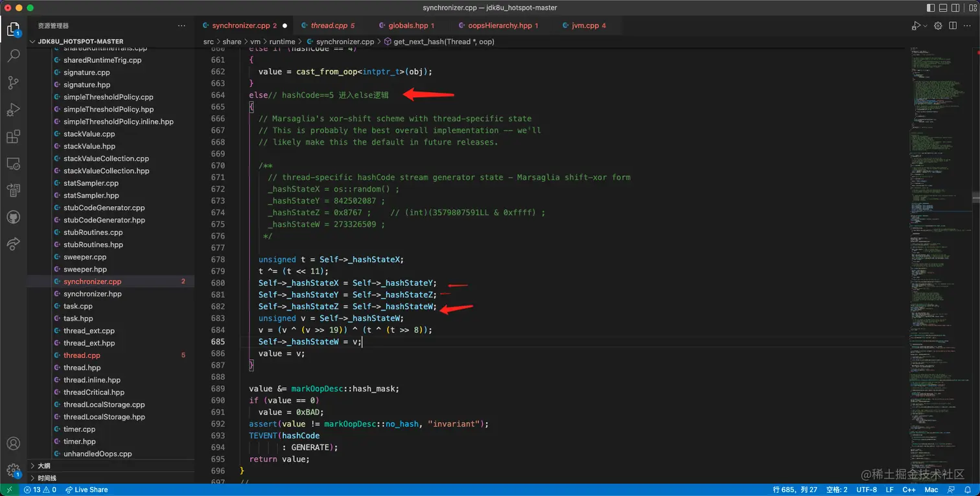
Task: Switch to the thread.cpp tab
Action: point(333,25)
